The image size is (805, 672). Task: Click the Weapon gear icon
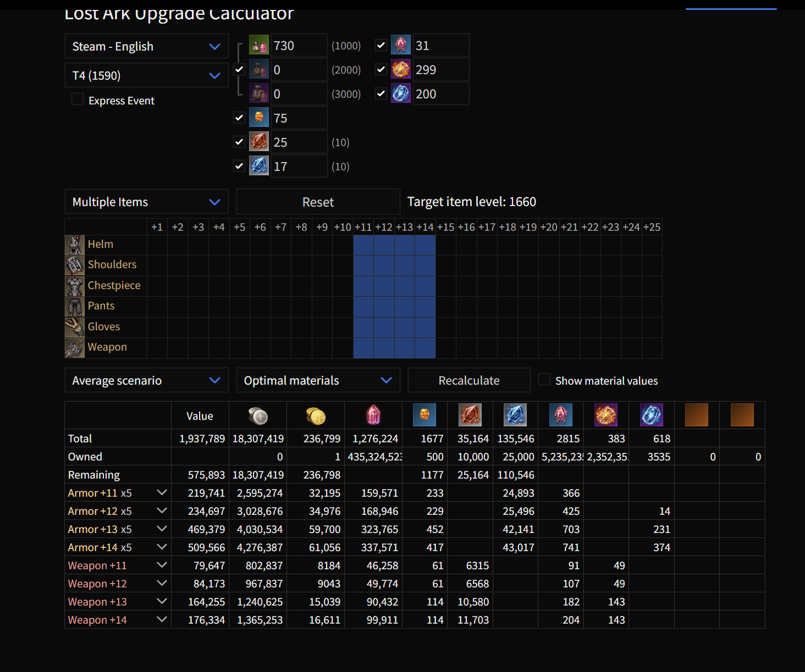coord(75,348)
